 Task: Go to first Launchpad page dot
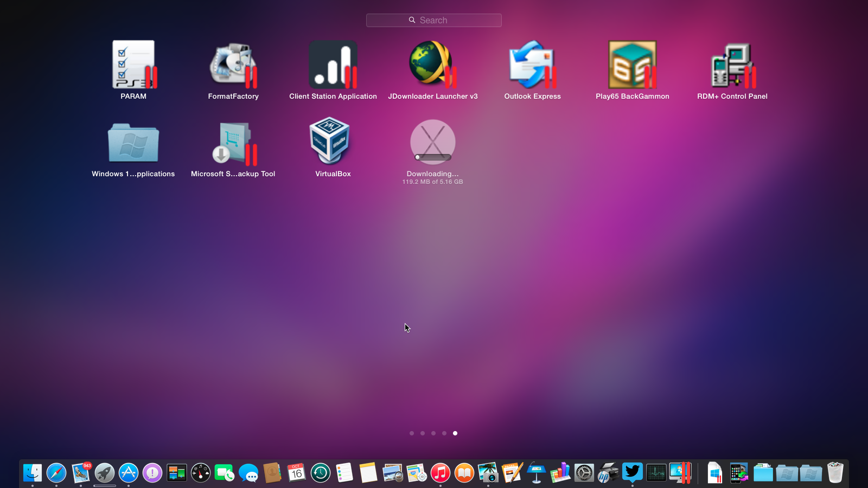point(412,433)
